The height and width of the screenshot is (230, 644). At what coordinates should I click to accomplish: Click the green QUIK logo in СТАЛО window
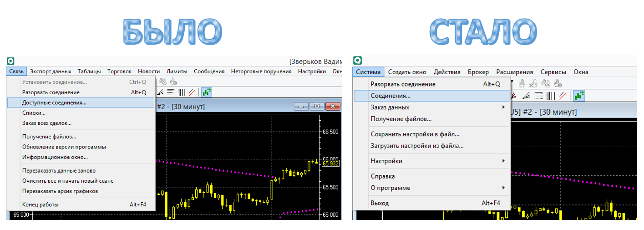point(358,60)
